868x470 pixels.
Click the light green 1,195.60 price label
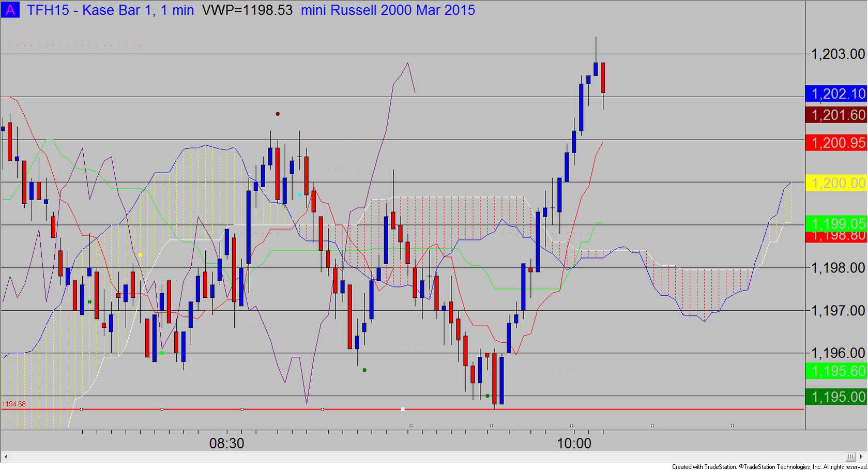point(836,371)
